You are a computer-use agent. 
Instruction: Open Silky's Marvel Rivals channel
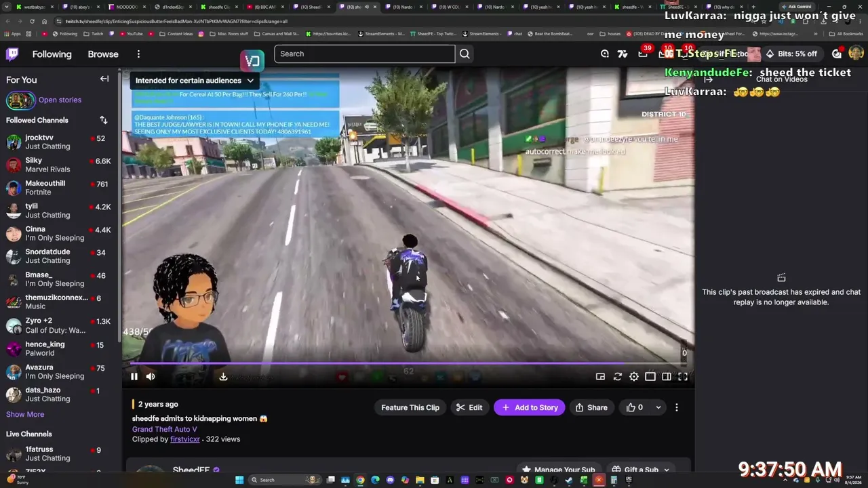tap(60, 165)
